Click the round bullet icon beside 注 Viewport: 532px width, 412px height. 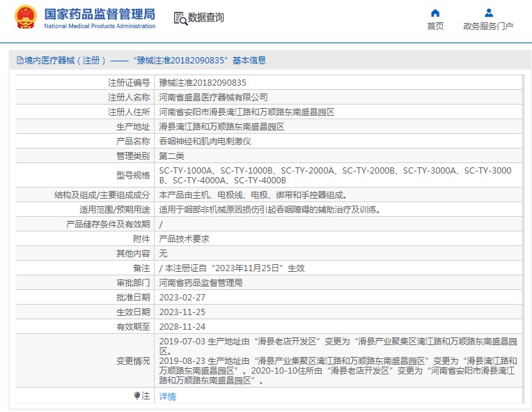137,396
